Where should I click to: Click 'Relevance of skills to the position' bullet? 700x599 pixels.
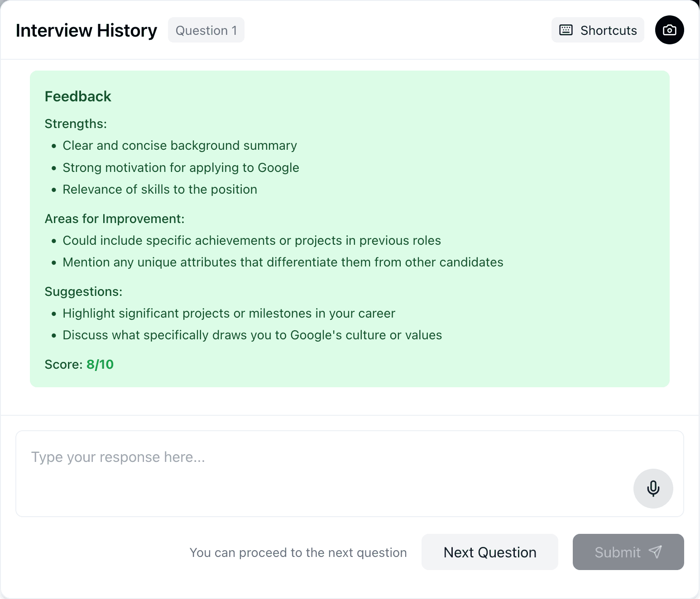160,189
